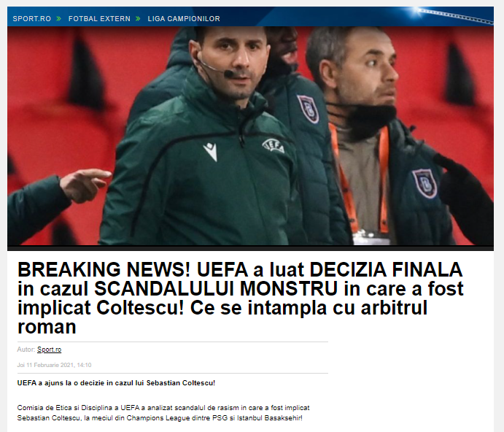Open the SPORT.RO breadcrumb link
This screenshot has height=432, width=504.
pyautogui.click(x=32, y=19)
